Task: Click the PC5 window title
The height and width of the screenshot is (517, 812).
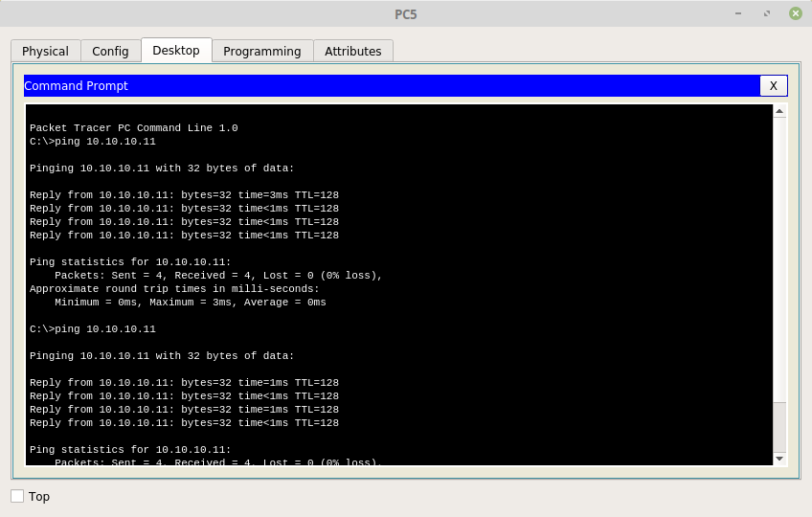Action: point(406,14)
